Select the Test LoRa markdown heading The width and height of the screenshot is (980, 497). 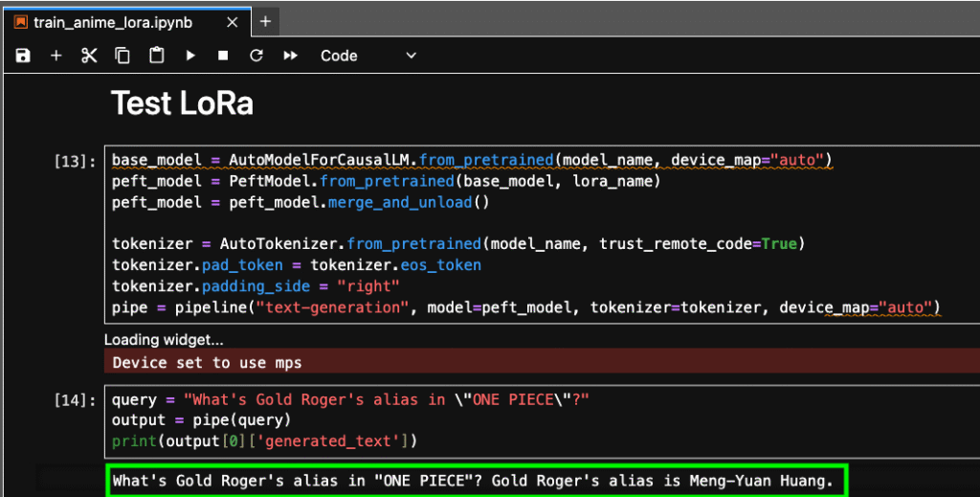click(x=183, y=102)
